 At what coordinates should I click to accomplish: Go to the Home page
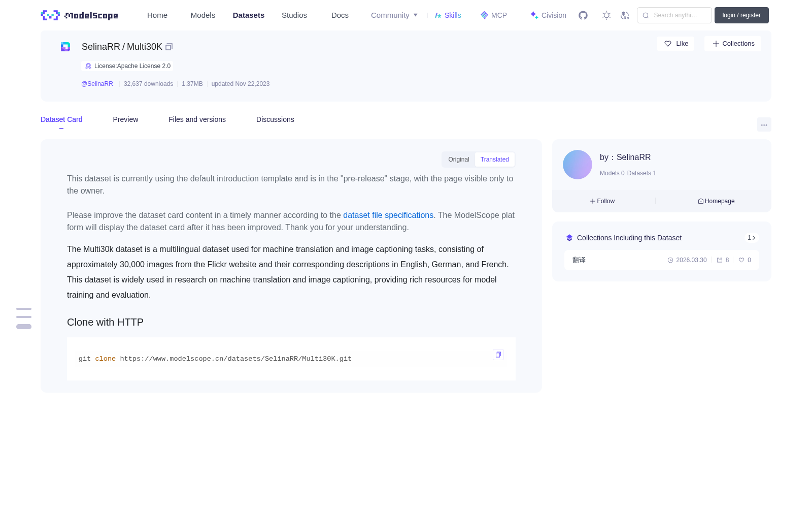[x=157, y=15]
